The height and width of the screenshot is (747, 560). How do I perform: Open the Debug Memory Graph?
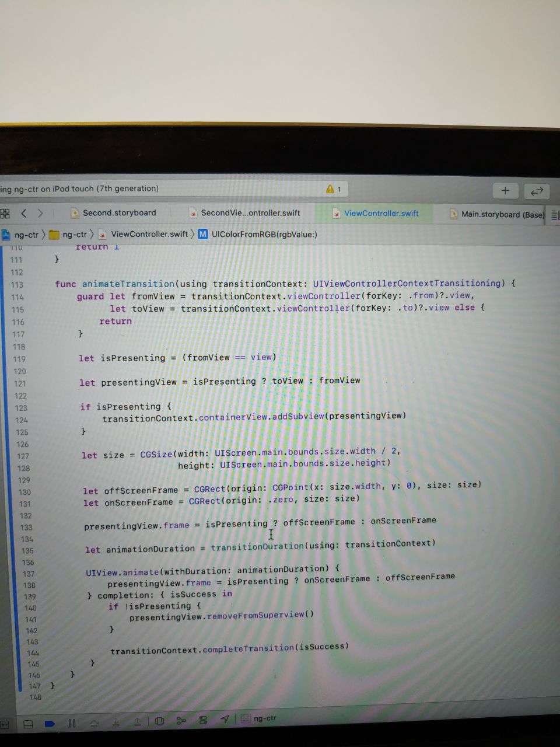click(x=181, y=721)
